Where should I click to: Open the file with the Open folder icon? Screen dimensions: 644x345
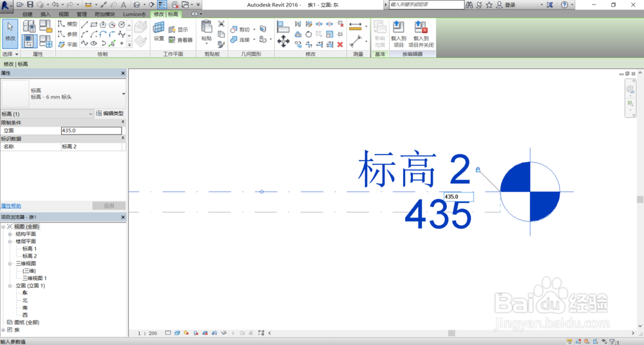[20, 5]
